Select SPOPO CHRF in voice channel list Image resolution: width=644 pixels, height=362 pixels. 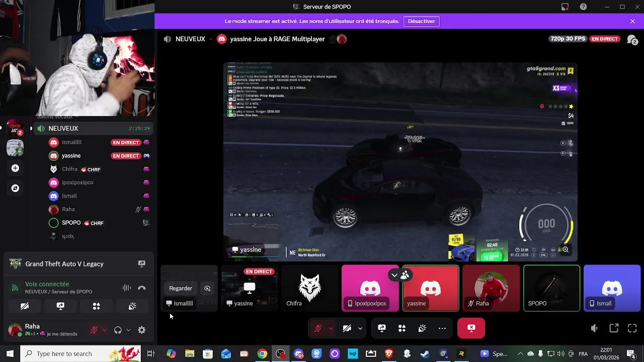100,223
